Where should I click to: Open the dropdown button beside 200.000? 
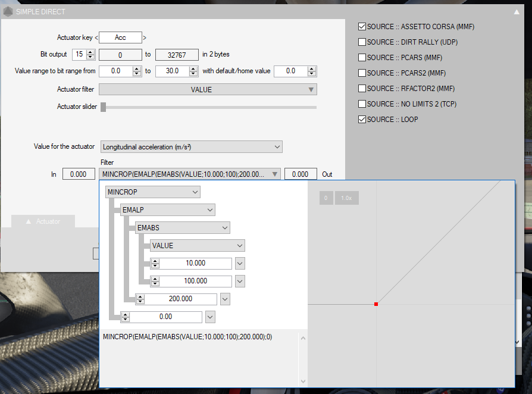(225, 299)
